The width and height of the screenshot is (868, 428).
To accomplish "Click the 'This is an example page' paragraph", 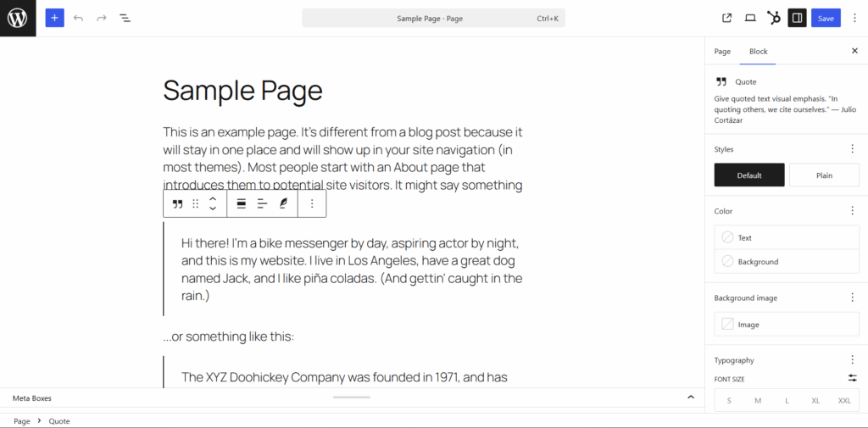I will tap(342, 158).
